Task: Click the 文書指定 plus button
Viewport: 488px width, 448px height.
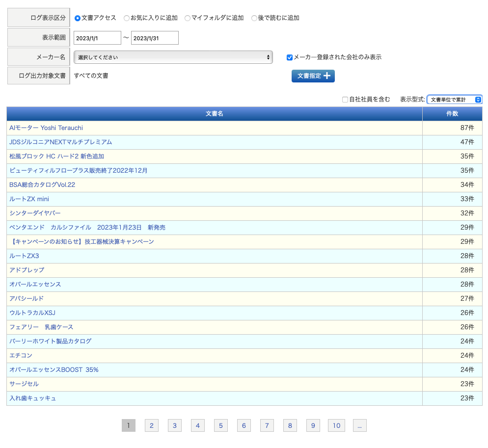Action: pyautogui.click(x=313, y=76)
